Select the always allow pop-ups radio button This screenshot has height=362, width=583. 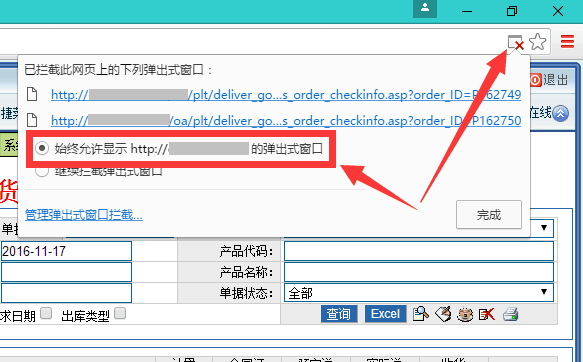[x=42, y=148]
